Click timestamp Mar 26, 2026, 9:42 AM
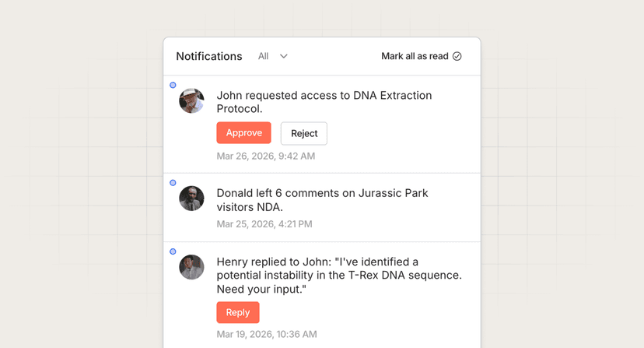 pos(266,156)
